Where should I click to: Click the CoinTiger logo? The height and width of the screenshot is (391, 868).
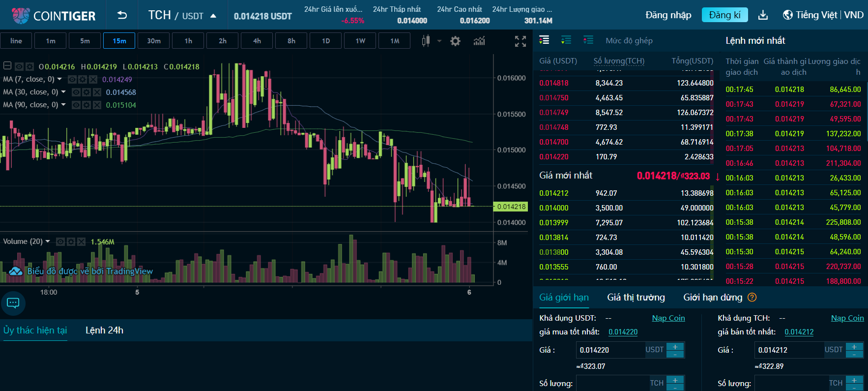54,16
